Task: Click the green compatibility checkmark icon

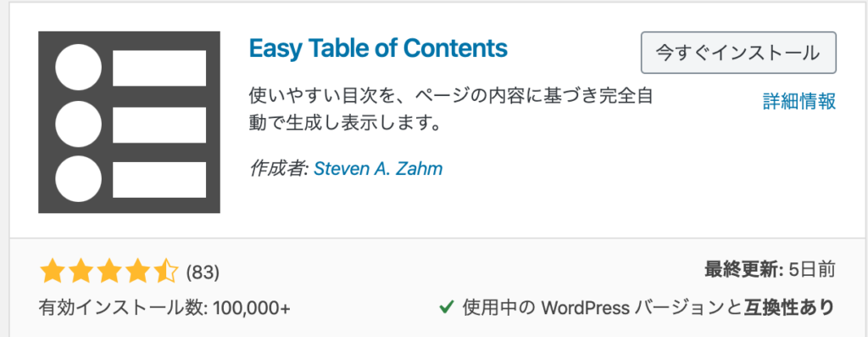Action: point(446,306)
